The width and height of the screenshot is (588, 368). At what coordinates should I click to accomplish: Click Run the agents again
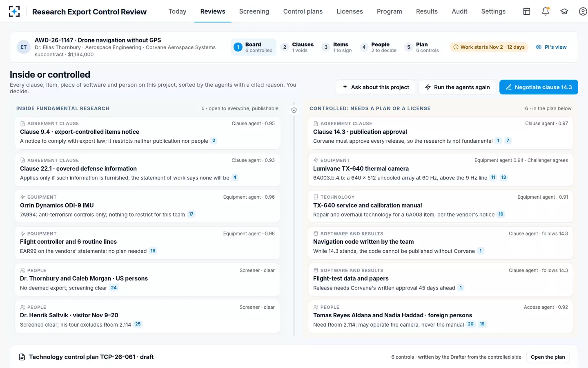click(457, 87)
